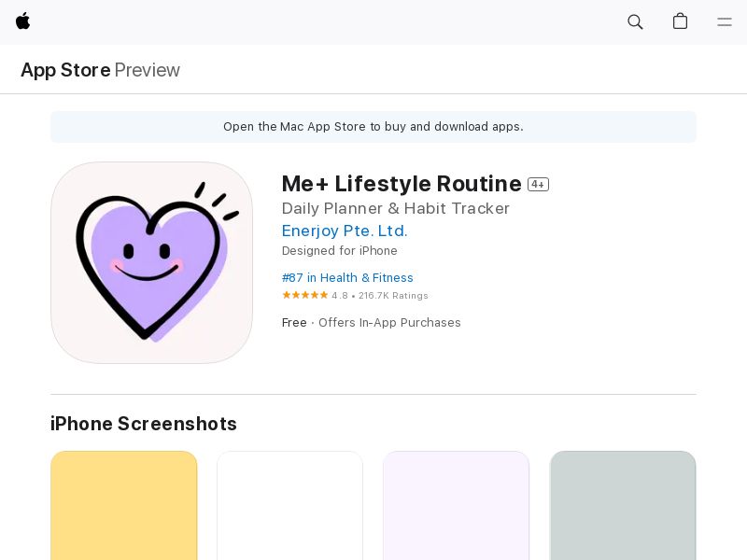This screenshot has width=747, height=560.
Task: Expand the two-line navigation menu icon
Action: tap(725, 21)
